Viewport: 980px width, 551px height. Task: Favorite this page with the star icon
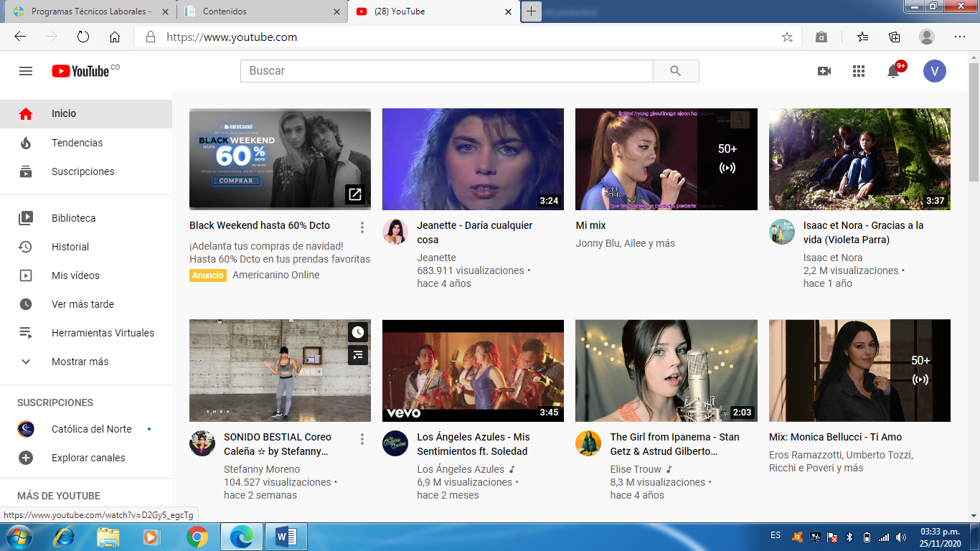[787, 37]
